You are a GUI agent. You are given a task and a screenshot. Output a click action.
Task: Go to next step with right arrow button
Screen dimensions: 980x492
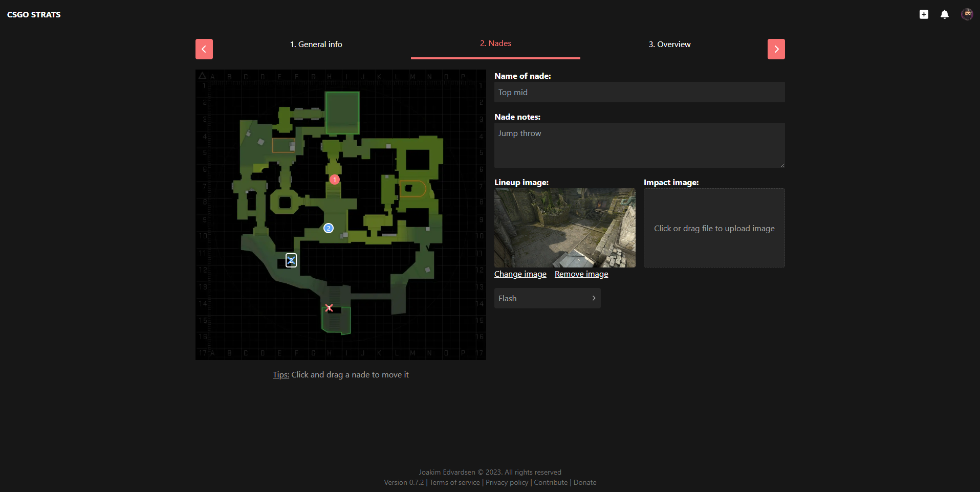point(776,49)
